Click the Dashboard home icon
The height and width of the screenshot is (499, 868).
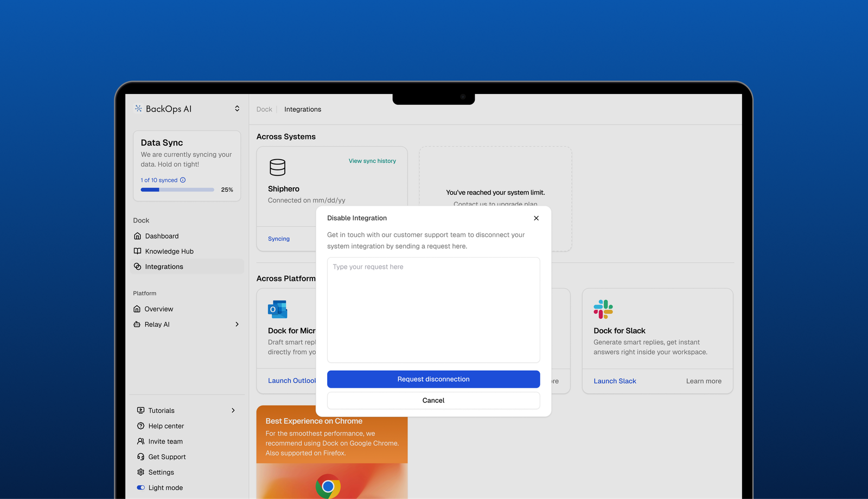pos(137,236)
